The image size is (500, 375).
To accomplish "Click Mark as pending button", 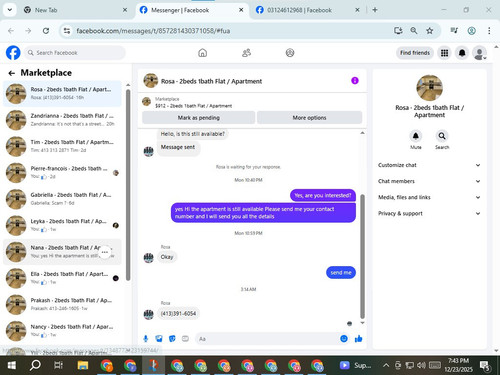I will pos(198,118).
